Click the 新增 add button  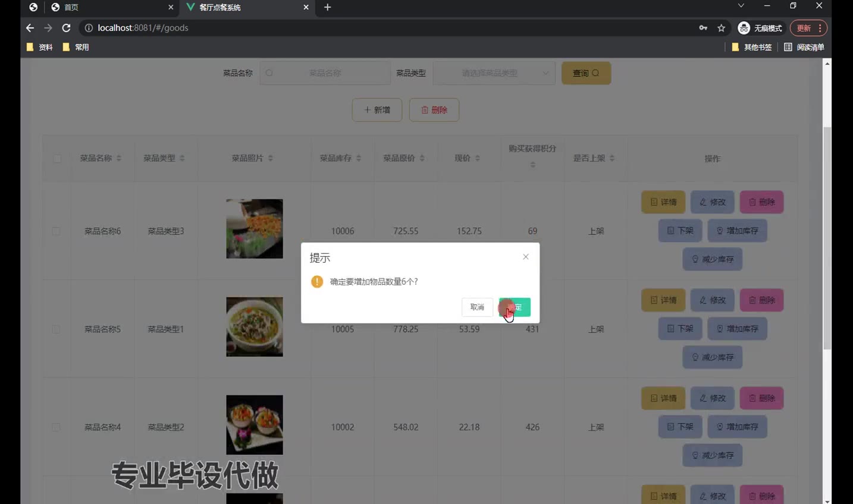[377, 110]
